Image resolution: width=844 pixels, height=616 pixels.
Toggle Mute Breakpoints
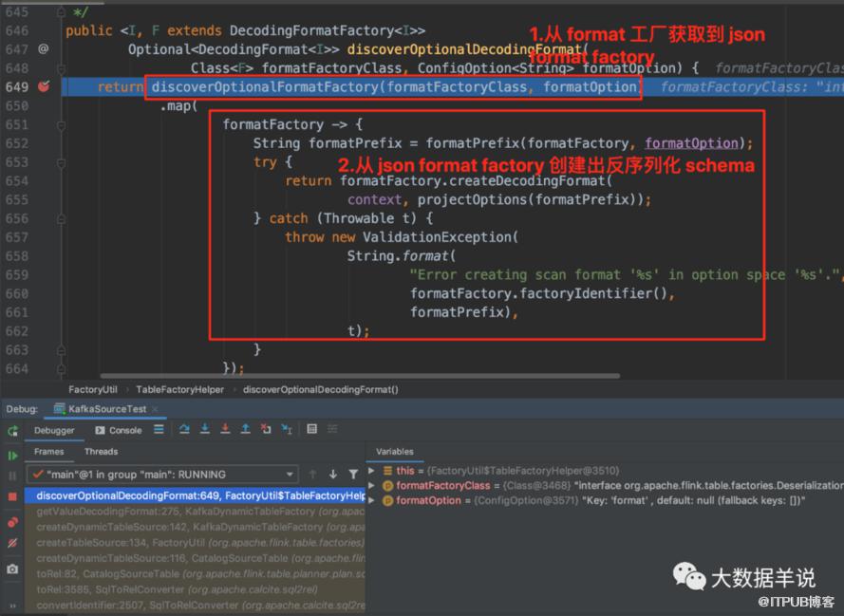[13, 543]
